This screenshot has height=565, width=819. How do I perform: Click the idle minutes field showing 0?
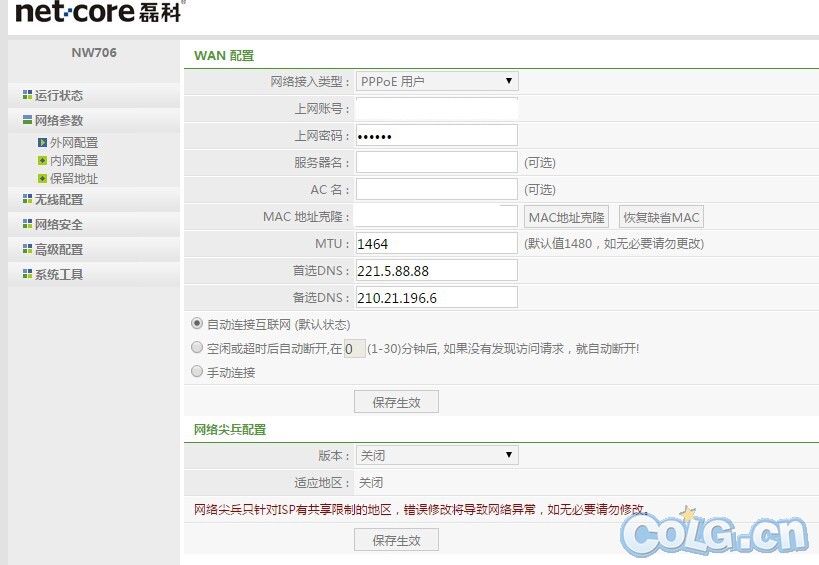[x=355, y=348]
